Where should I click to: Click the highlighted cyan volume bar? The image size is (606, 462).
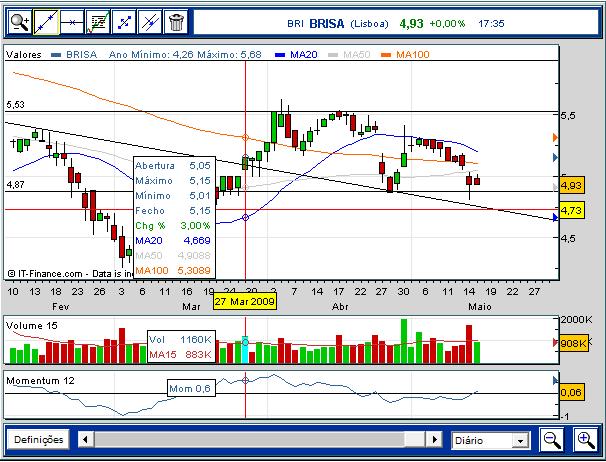click(245, 350)
